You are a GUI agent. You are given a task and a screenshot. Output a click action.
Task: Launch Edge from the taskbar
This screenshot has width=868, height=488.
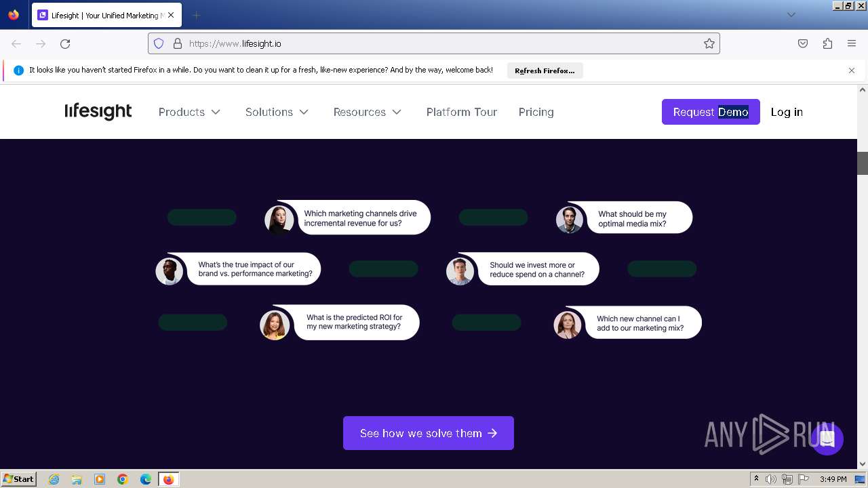click(x=146, y=479)
